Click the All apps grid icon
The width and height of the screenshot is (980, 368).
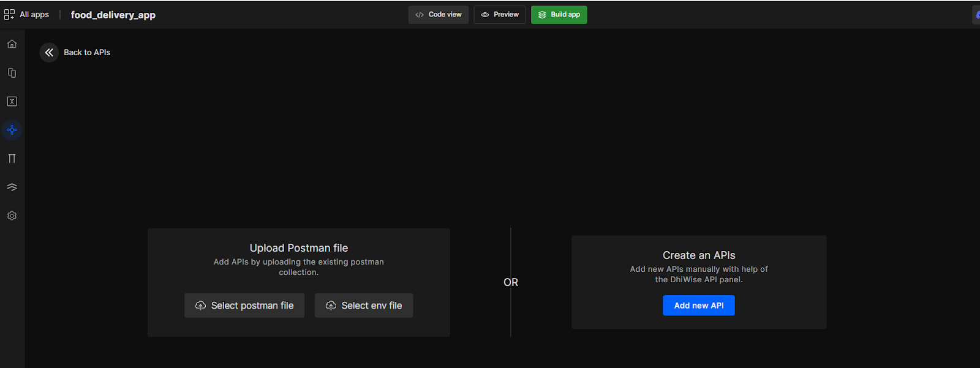9,15
